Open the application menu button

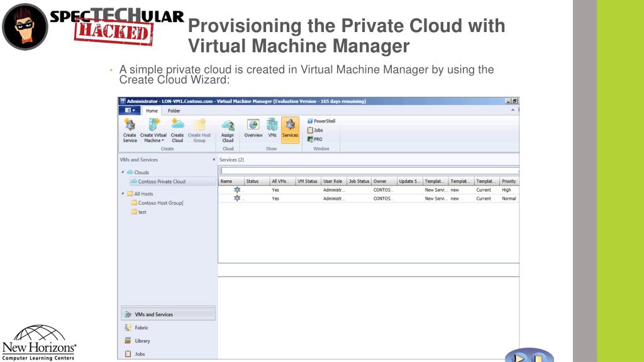click(130, 111)
